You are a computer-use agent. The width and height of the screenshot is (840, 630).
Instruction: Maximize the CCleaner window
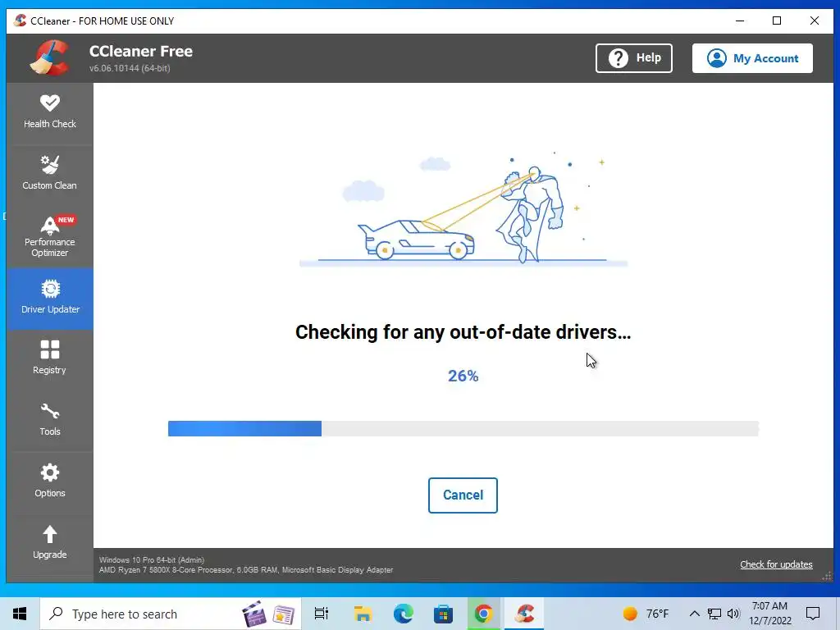coord(777,21)
